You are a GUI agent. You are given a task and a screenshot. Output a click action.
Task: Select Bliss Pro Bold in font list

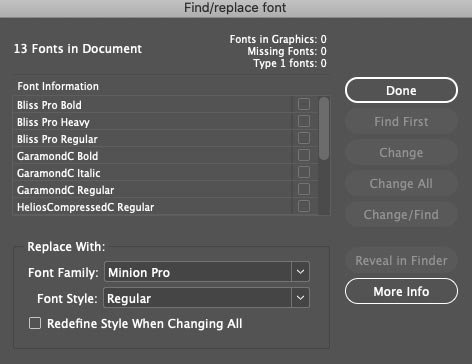[49, 105]
